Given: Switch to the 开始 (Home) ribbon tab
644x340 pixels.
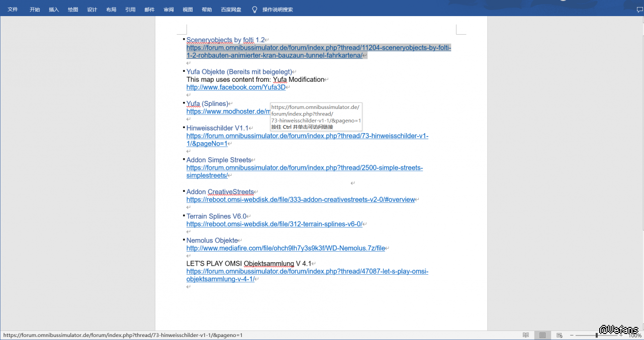Looking at the screenshot, I should pos(35,10).
